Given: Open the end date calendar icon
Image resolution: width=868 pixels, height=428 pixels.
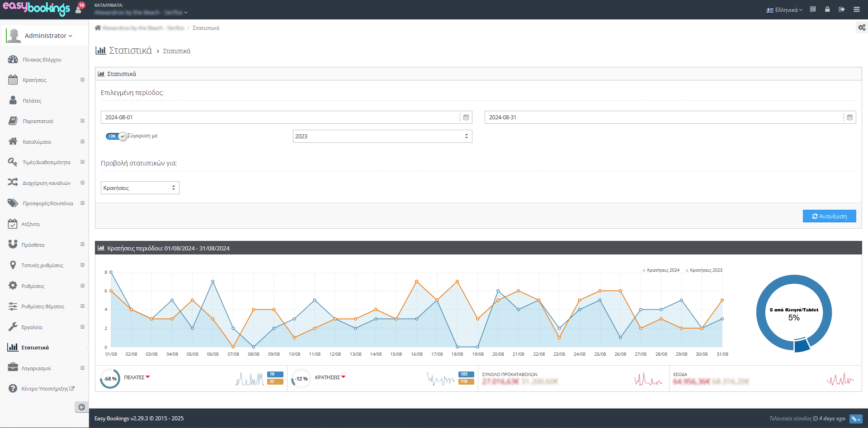Looking at the screenshot, I should 850,117.
